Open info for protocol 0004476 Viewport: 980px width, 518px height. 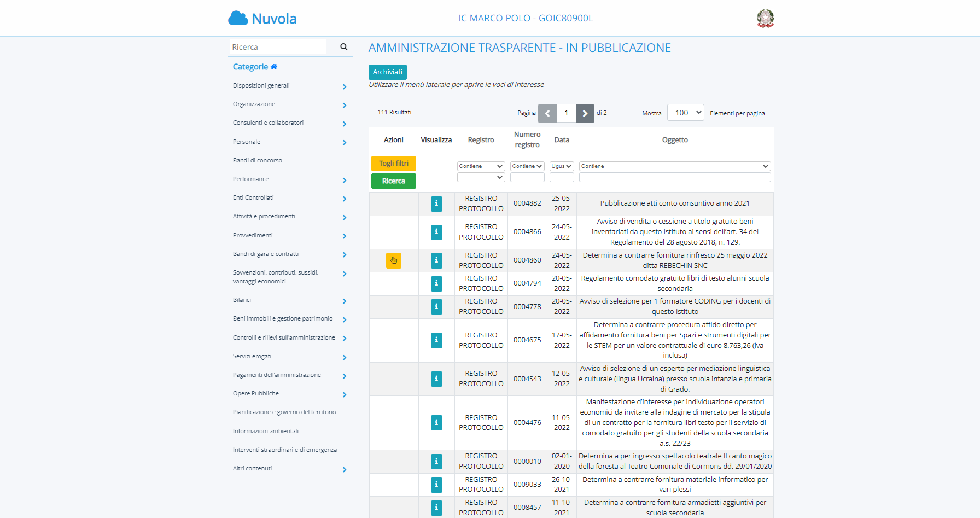tap(436, 423)
